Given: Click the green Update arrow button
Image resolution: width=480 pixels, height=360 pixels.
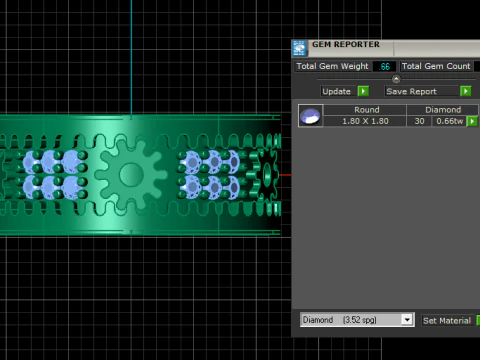Looking at the screenshot, I should [363, 91].
